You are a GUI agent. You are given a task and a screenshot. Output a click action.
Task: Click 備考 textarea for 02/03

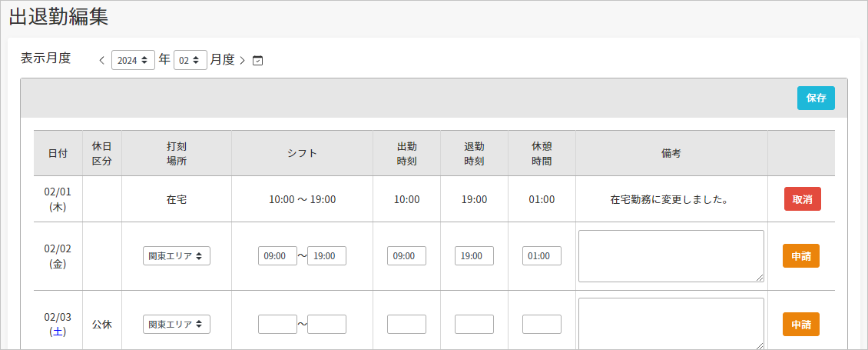[x=671, y=324]
